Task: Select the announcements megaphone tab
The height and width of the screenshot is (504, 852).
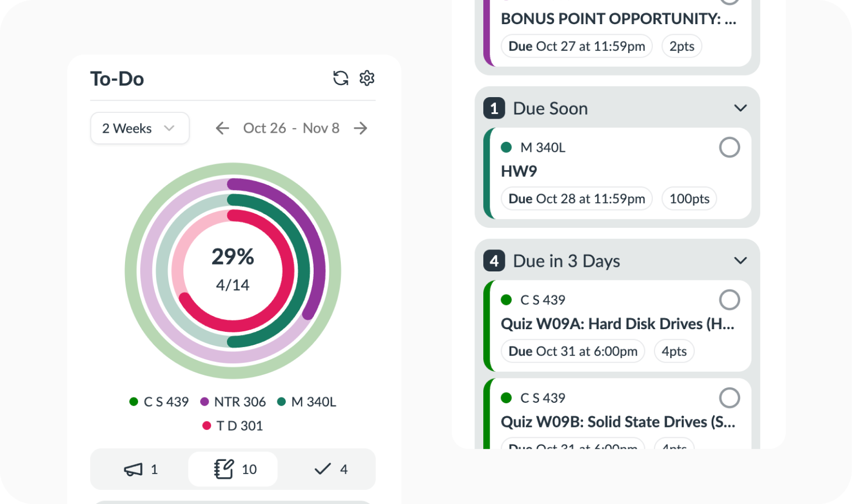Action: coord(140,469)
